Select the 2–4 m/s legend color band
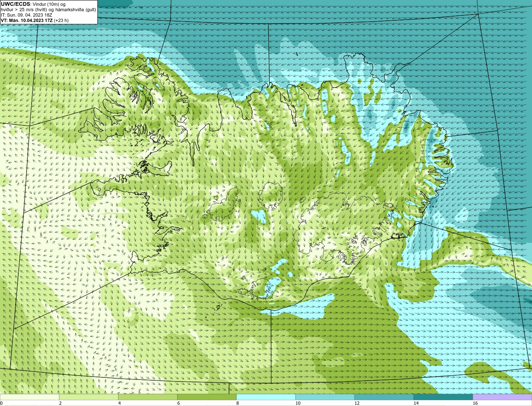Screen dimensions: 532x406 89,397
